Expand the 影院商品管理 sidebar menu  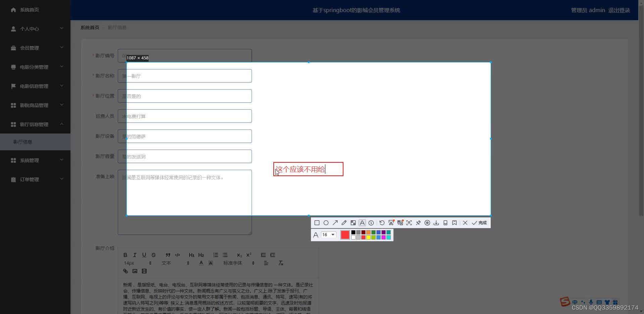pyautogui.click(x=35, y=105)
